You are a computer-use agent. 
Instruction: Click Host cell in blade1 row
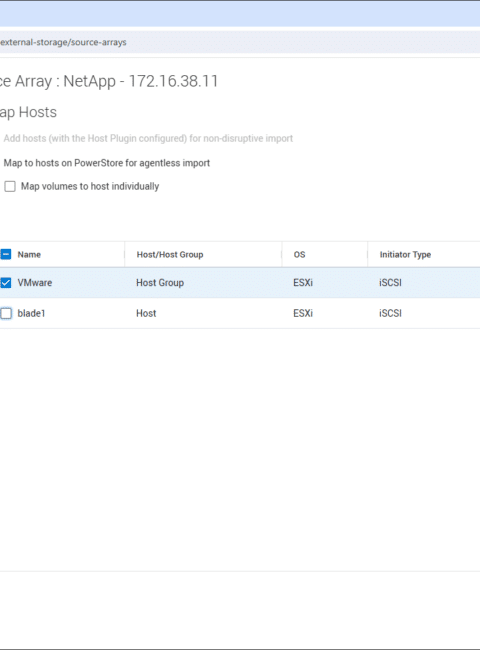(146, 313)
